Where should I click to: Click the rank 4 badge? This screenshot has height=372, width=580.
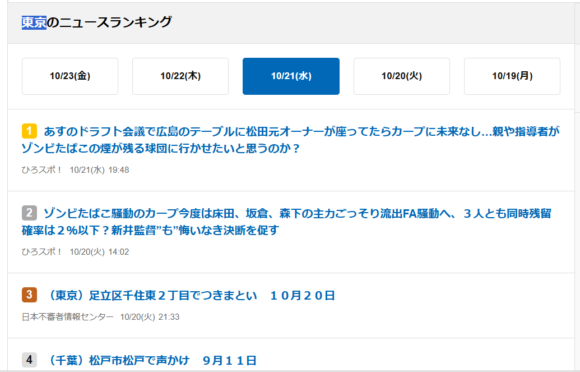tap(29, 360)
